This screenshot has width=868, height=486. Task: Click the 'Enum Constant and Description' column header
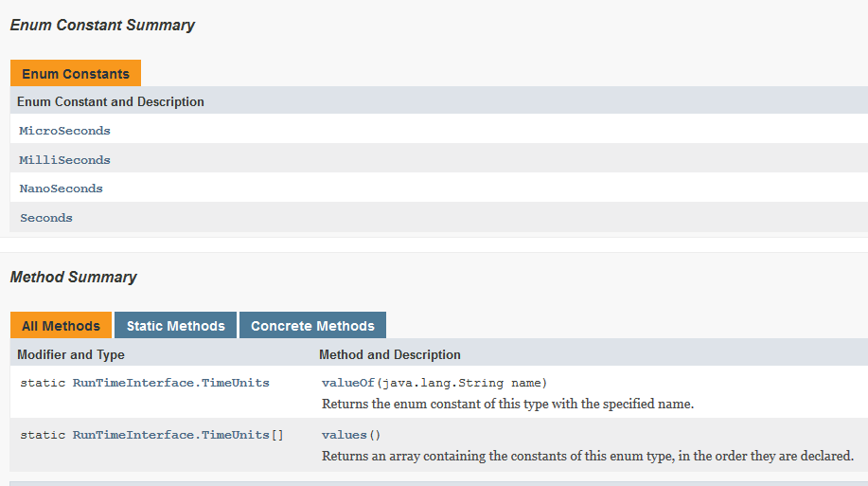pyautogui.click(x=111, y=102)
